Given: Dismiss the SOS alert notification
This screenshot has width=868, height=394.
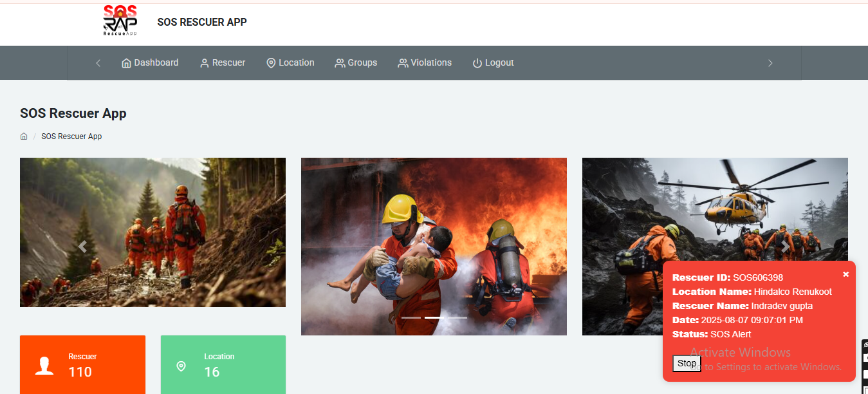Looking at the screenshot, I should 845,274.
